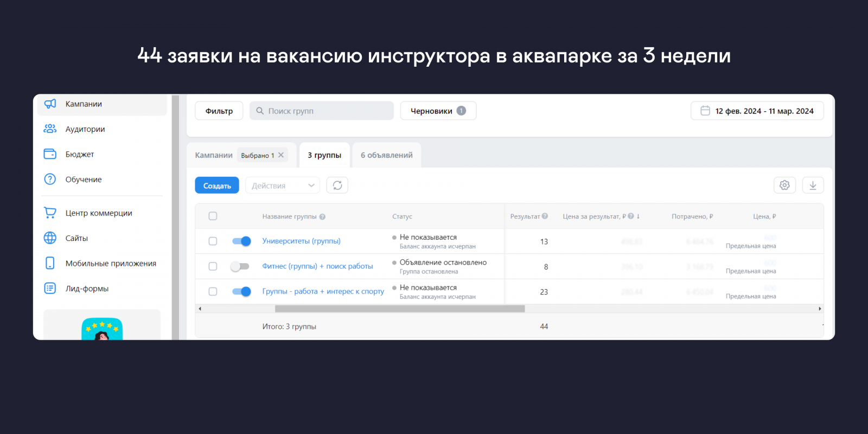The image size is (868, 434).
Task: Click the result value 13
Action: point(544,241)
